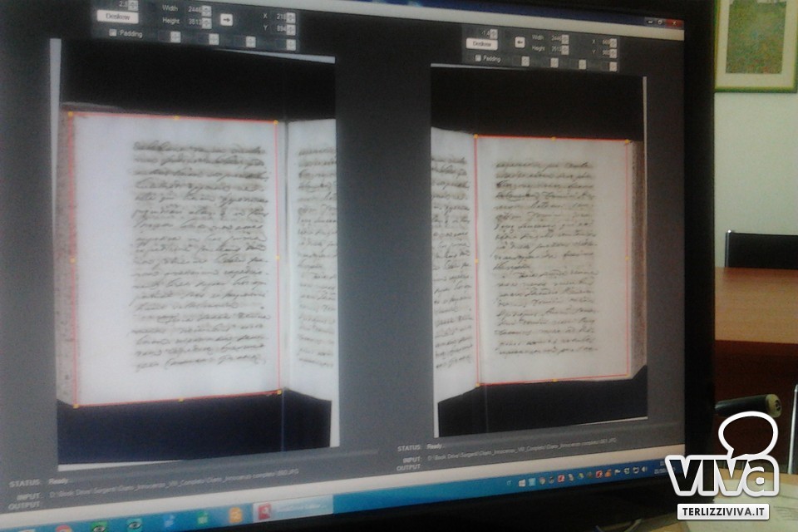Click the right scanned page image

click(539, 252)
